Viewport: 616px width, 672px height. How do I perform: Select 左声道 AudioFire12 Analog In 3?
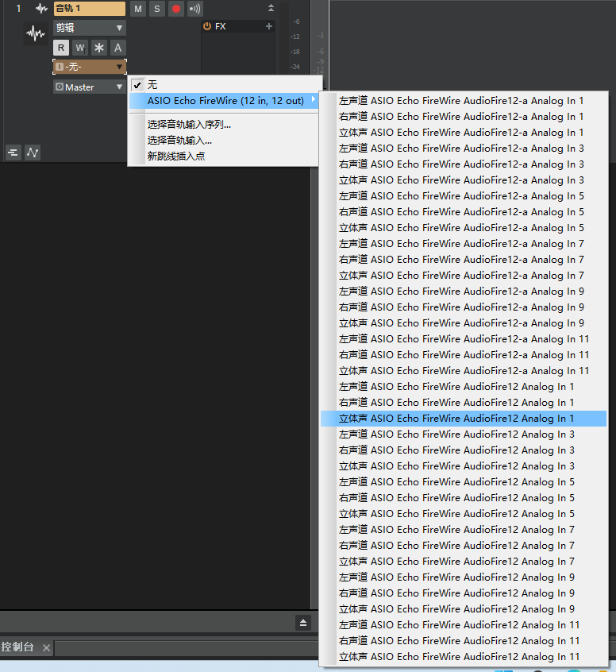[x=464, y=434]
